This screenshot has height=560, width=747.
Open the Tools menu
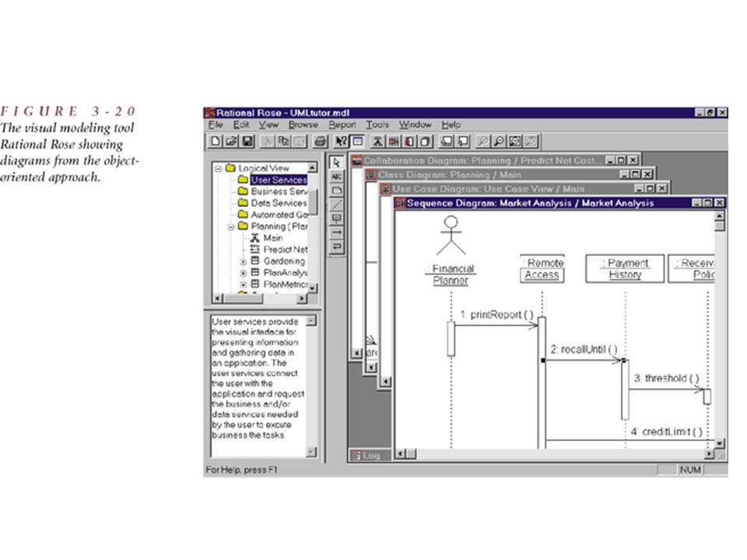tap(377, 124)
